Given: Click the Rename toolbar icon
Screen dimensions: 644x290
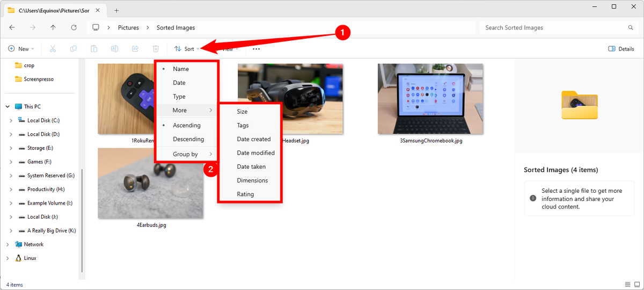Looking at the screenshot, I should (114, 49).
